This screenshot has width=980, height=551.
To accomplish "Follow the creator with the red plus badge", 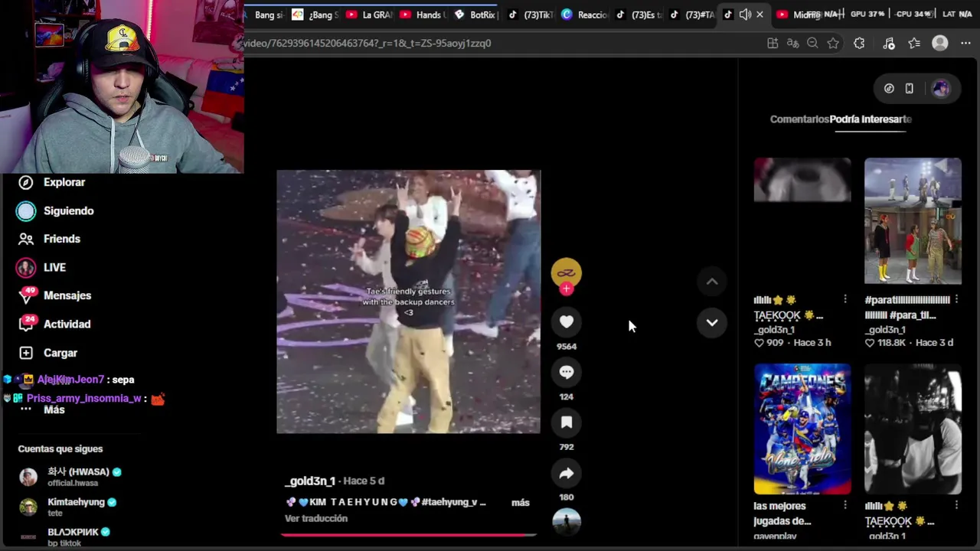I will coord(566,289).
